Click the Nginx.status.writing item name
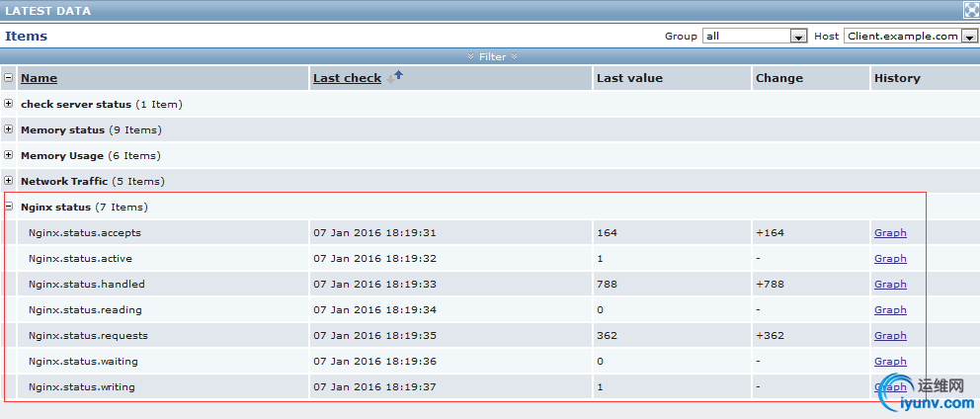 (82, 386)
